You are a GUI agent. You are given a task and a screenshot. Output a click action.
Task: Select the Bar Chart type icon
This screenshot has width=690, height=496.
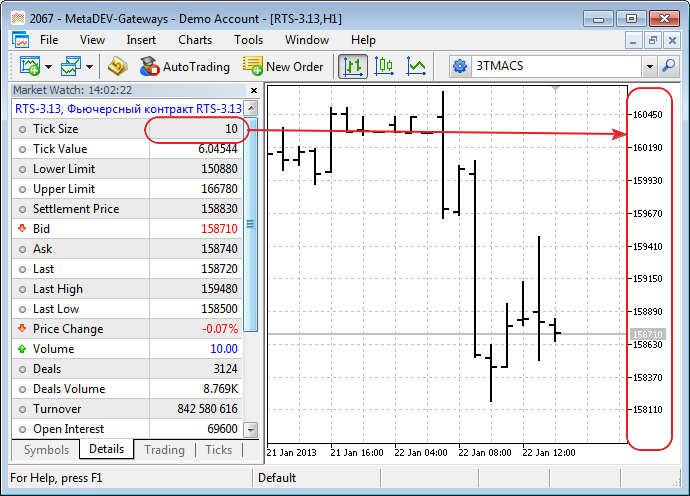tap(353, 66)
